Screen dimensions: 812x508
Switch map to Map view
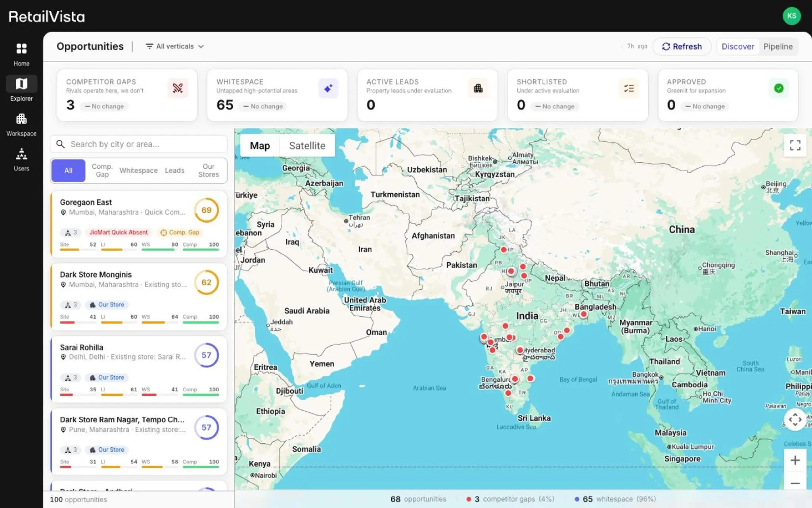[x=260, y=146]
